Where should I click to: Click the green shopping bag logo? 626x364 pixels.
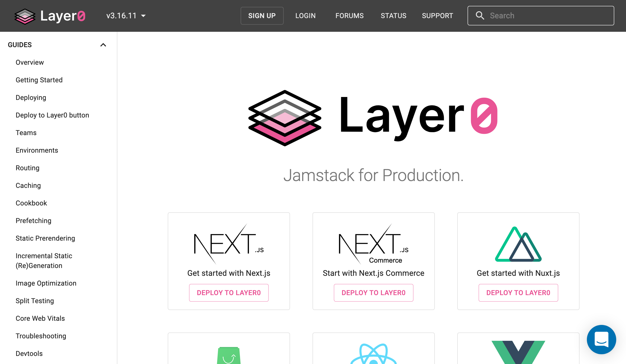pos(229,355)
